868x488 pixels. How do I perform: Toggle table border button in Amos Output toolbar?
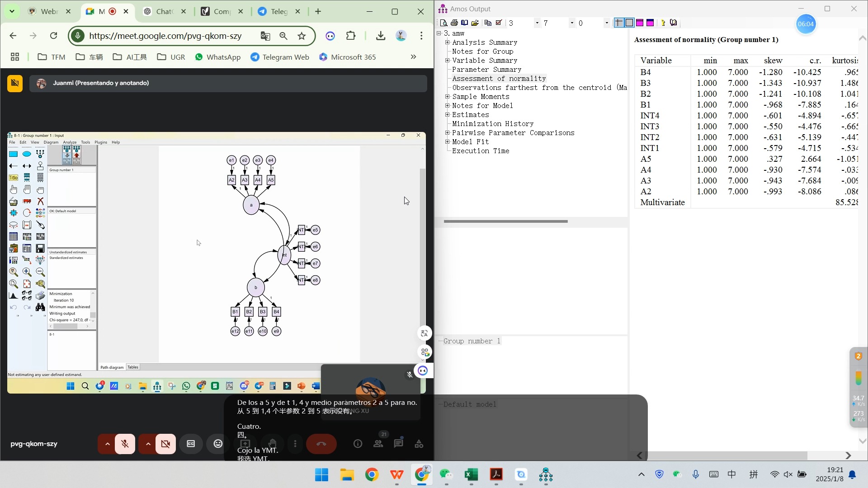pyautogui.click(x=629, y=23)
